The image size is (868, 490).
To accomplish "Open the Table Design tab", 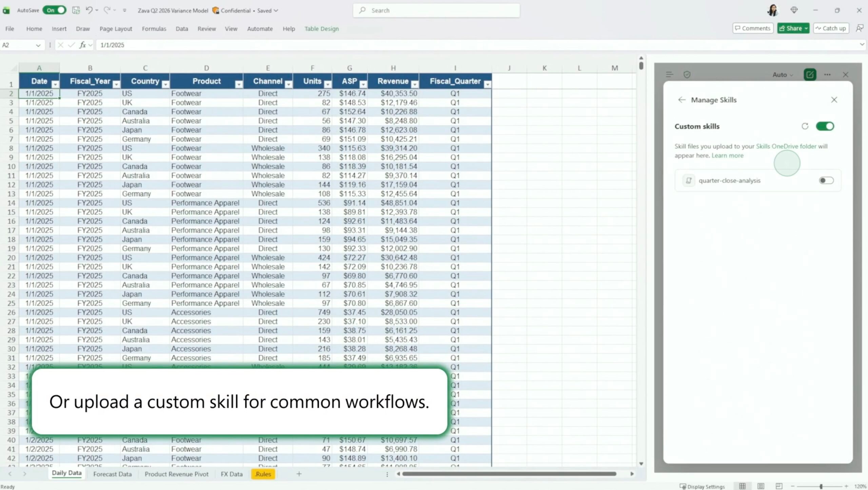I will point(321,29).
